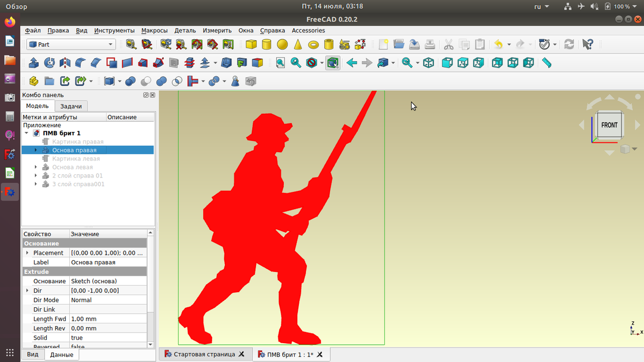644x362 pixels.
Task: Open the Part workbench selector dropdown
Action: 71,45
